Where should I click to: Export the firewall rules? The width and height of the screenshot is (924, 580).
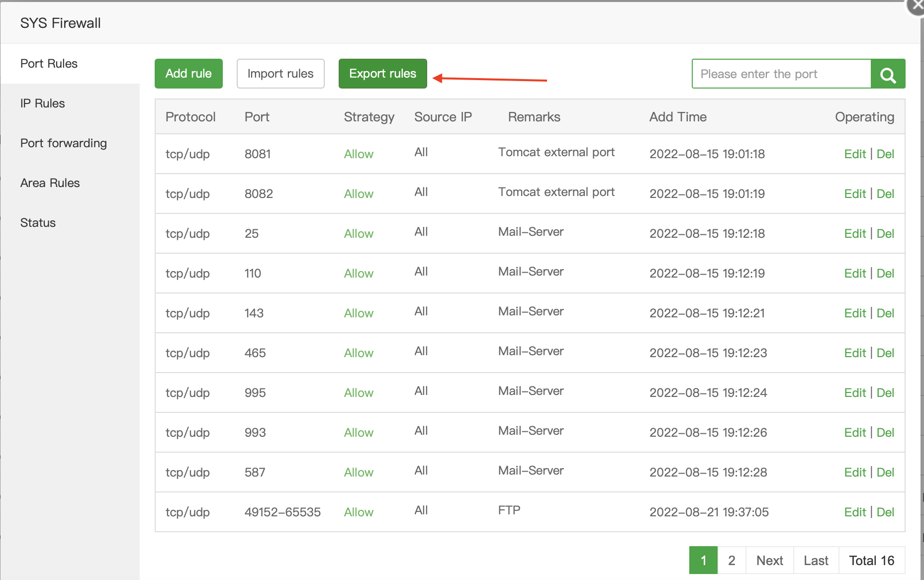(x=382, y=74)
